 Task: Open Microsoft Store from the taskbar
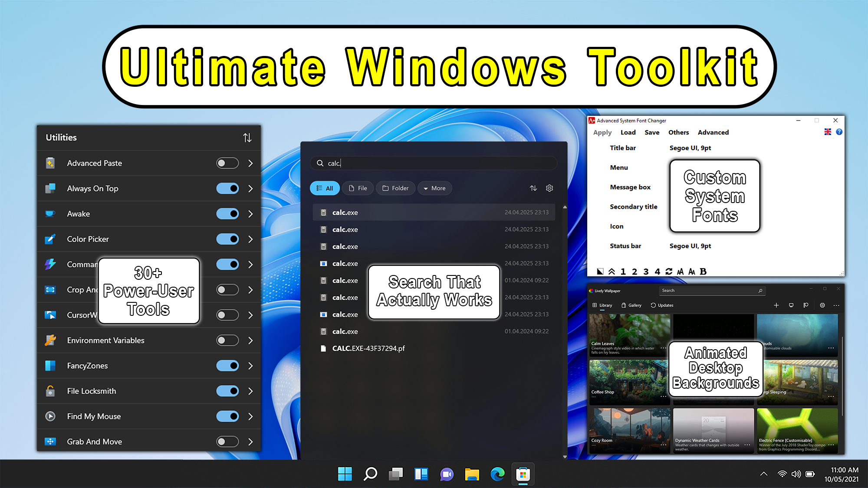(x=523, y=474)
